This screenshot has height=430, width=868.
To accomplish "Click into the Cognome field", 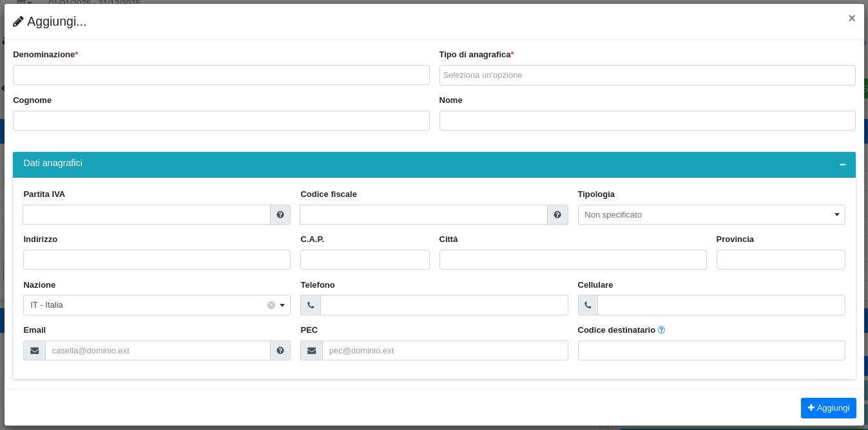I will tap(221, 121).
